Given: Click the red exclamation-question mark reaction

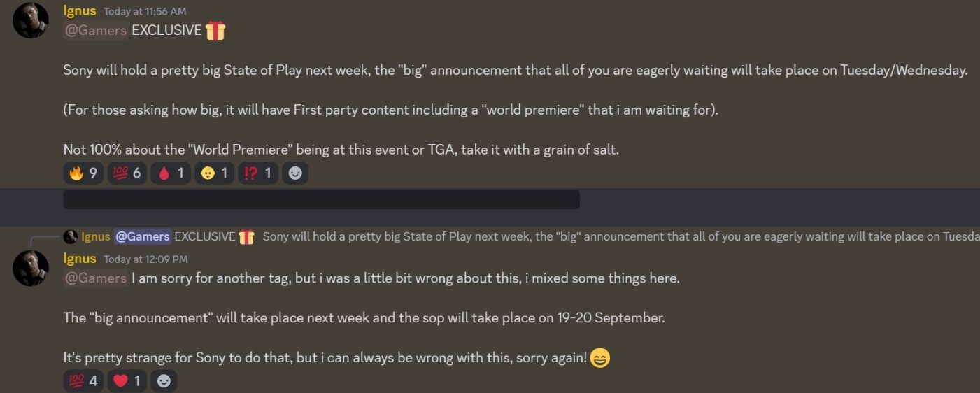Looking at the screenshot, I should click(257, 173).
